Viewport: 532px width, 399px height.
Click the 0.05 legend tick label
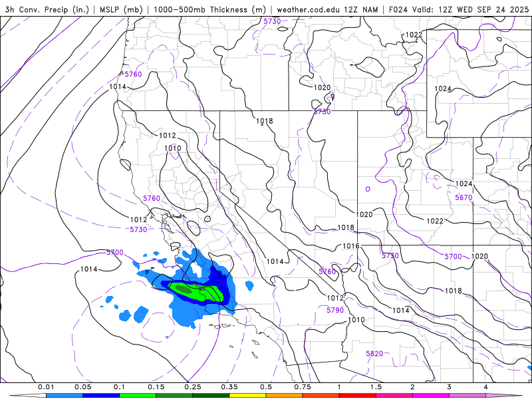(82, 387)
